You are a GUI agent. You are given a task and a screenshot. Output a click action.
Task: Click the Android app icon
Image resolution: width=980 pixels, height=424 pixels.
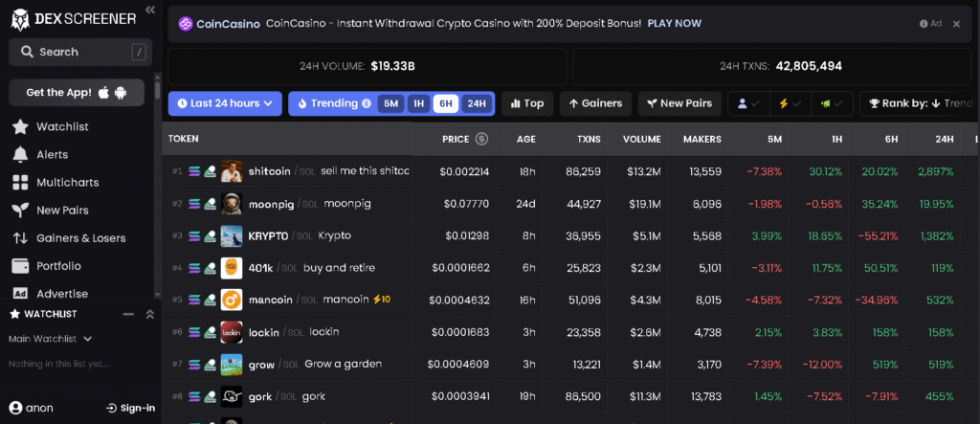(121, 93)
